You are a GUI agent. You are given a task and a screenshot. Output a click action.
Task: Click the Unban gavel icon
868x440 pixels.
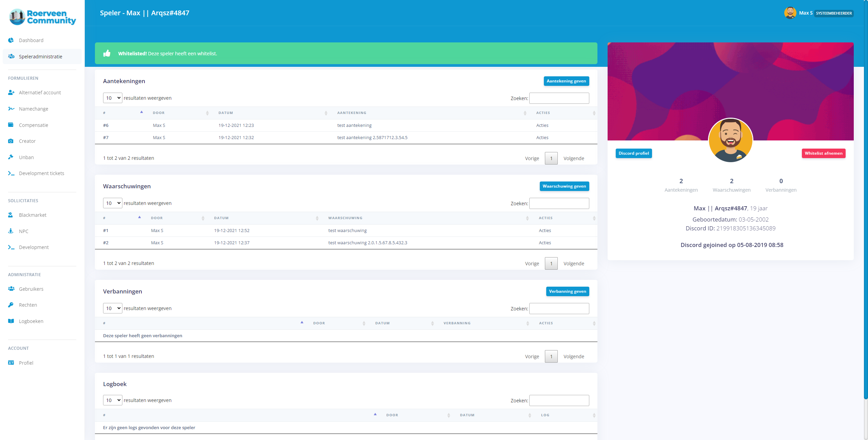pos(11,157)
